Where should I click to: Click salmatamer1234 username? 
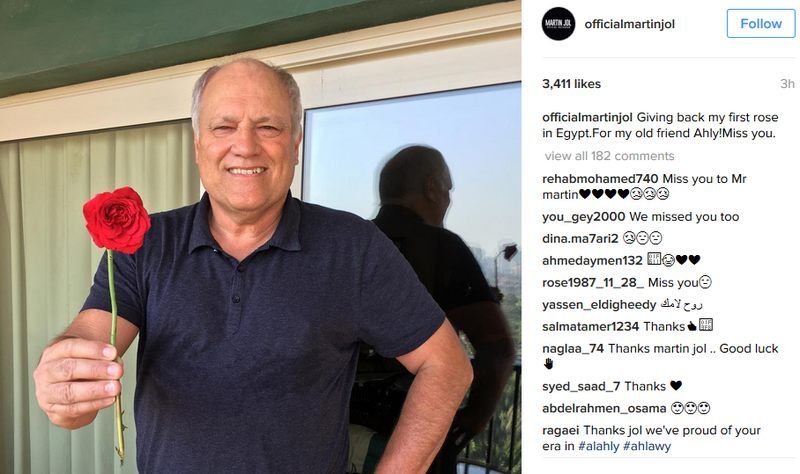click(x=590, y=327)
